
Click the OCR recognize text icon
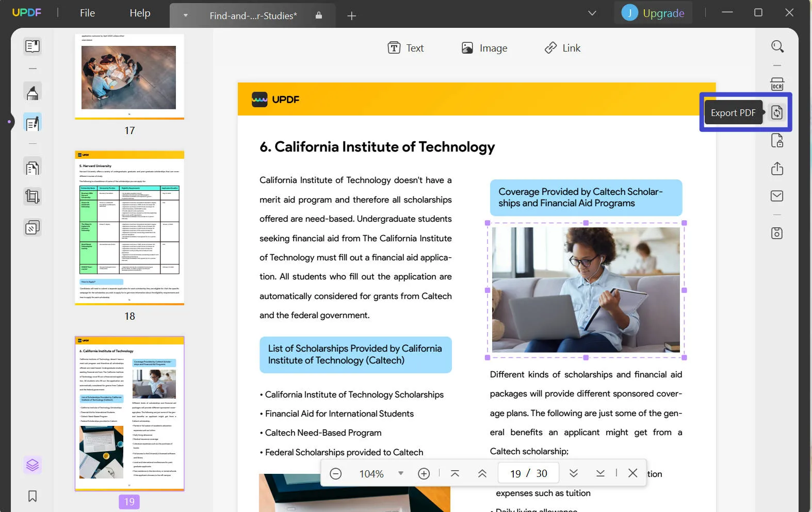coord(777,84)
